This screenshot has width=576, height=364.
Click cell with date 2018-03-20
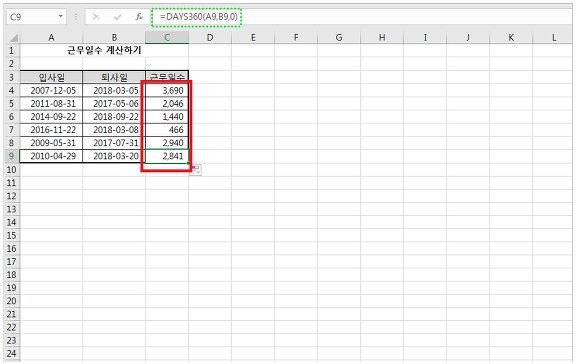click(x=114, y=156)
